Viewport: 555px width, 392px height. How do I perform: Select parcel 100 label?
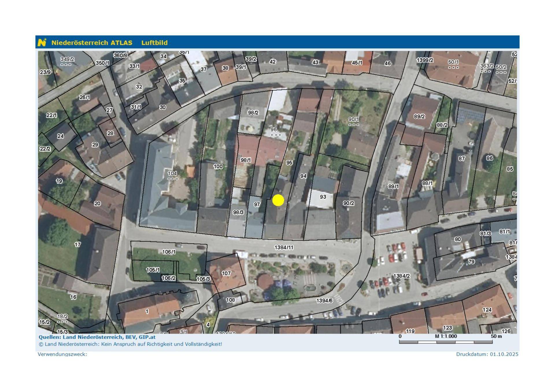click(218, 166)
